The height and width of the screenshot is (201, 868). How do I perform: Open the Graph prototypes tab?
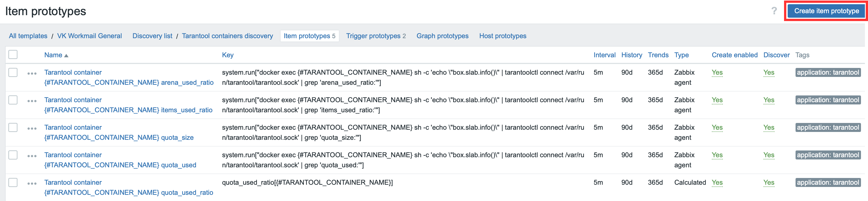coord(442,36)
